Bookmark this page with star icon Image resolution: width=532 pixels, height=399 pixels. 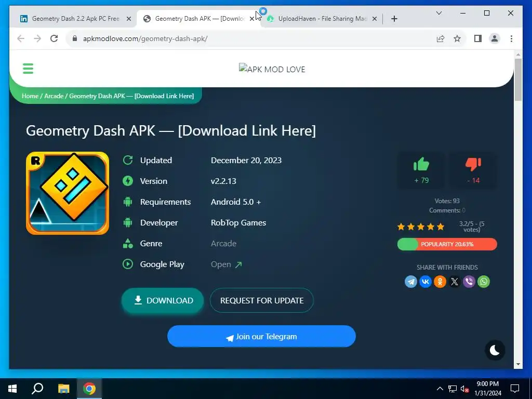tap(457, 38)
